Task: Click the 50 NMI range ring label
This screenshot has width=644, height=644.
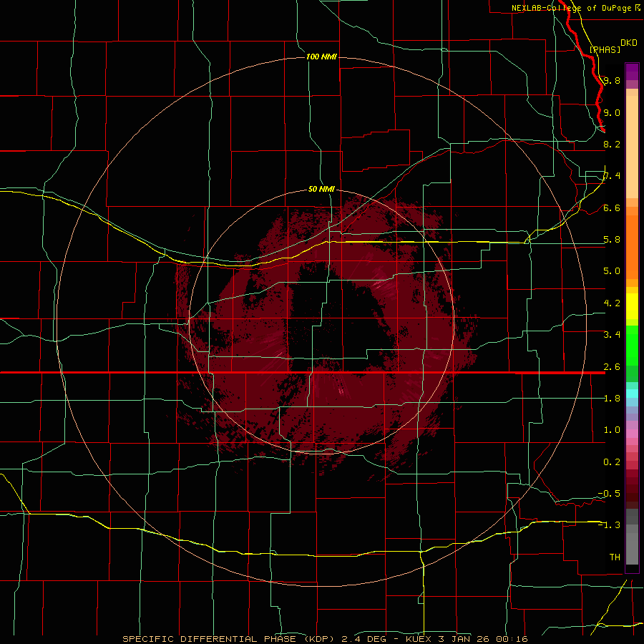Action: click(x=321, y=189)
